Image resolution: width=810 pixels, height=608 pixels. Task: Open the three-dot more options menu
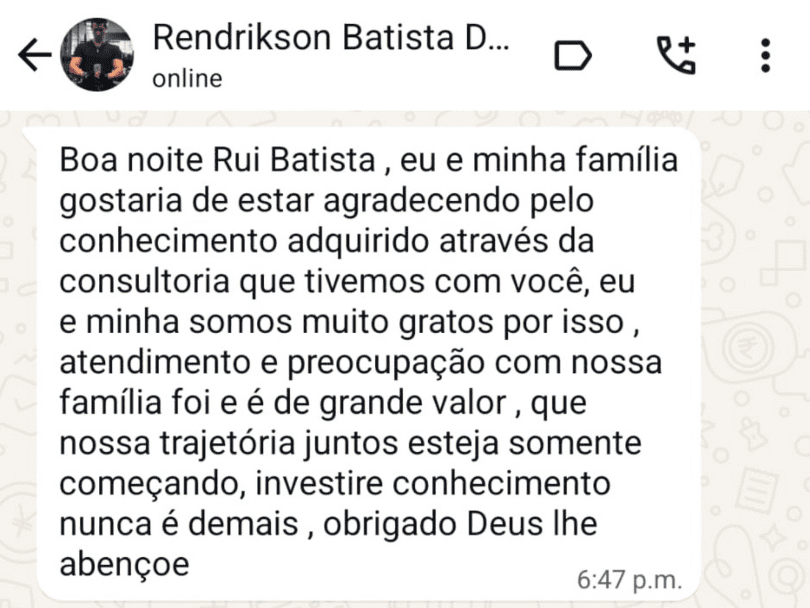pyautogui.click(x=765, y=55)
